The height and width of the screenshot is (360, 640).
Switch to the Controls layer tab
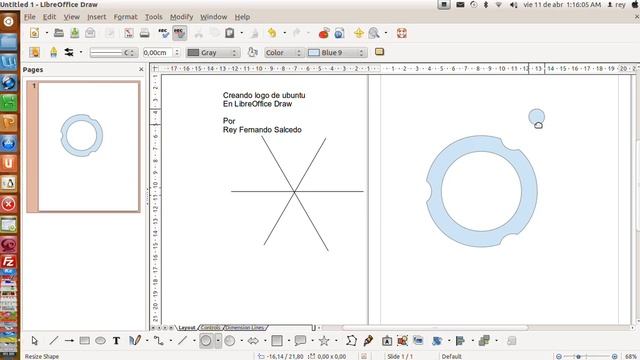(211, 327)
